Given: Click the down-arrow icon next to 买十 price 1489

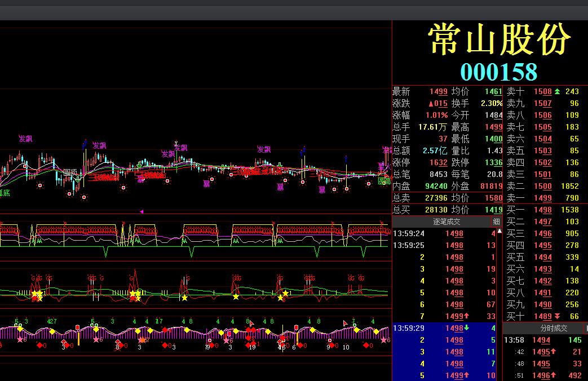Looking at the screenshot, I should pyautogui.click(x=557, y=317).
